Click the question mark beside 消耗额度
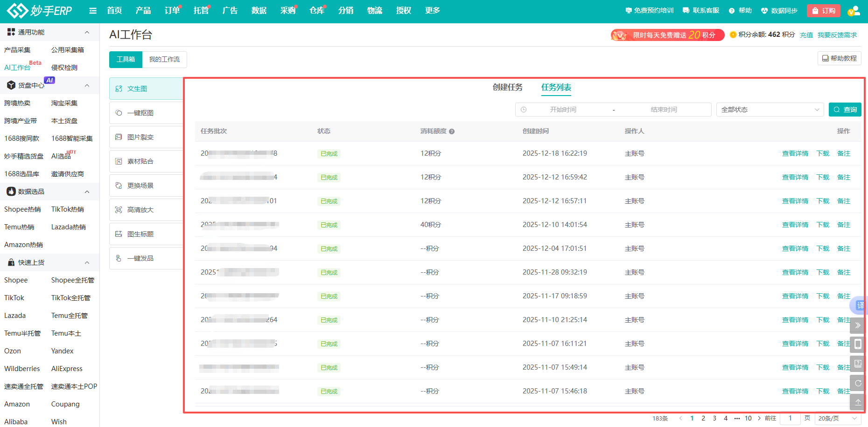868x427 pixels. 452,131
